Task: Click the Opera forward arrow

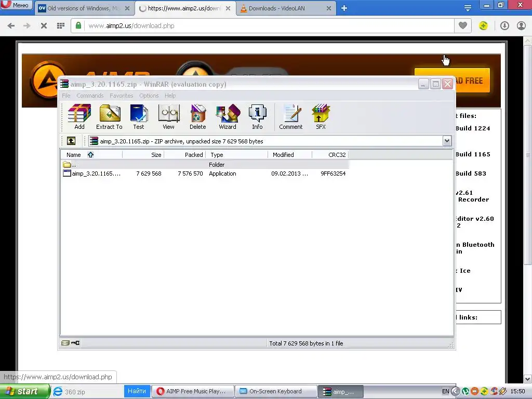Action: coord(27,26)
